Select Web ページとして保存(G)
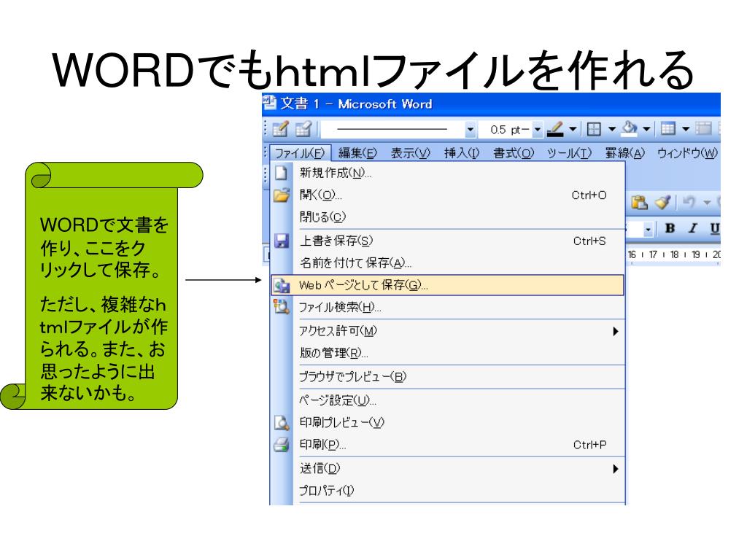This screenshot has width=747, height=560. (x=447, y=285)
